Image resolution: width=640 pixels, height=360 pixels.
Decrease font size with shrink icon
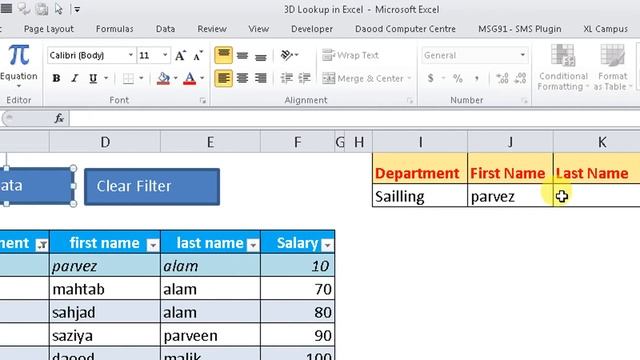click(198, 55)
